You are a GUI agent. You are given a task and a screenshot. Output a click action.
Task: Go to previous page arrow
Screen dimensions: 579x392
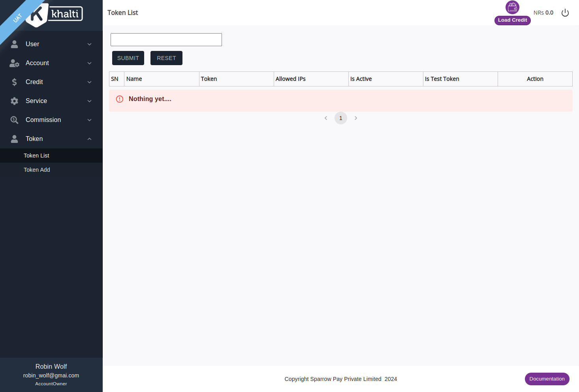pyautogui.click(x=326, y=118)
